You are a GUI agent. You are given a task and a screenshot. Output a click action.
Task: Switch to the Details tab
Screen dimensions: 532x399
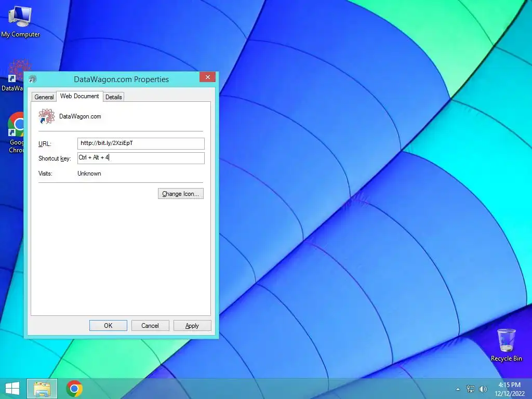pos(113,97)
